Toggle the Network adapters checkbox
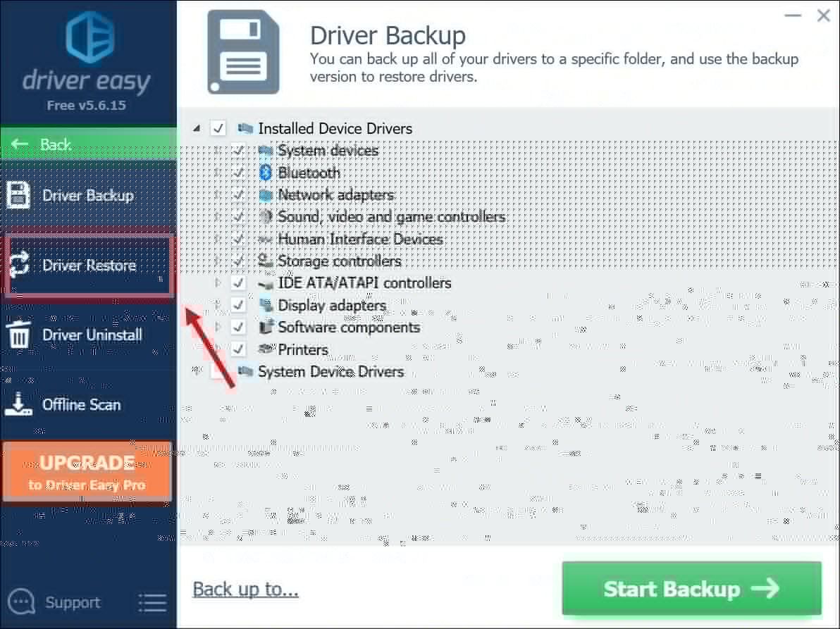This screenshot has height=629, width=840. pyautogui.click(x=238, y=194)
